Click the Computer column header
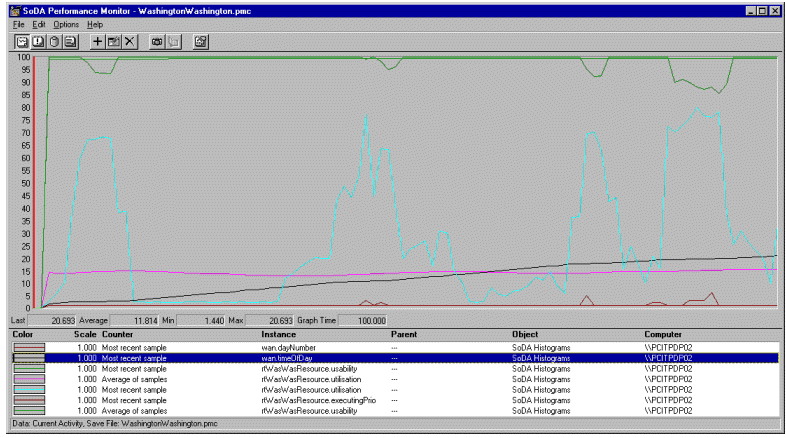 pos(663,334)
